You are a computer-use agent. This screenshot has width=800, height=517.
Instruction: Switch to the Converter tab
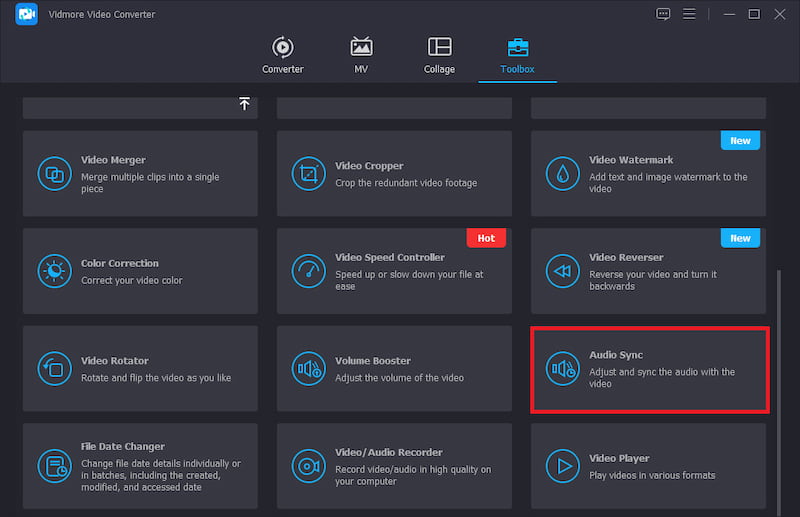(x=282, y=55)
